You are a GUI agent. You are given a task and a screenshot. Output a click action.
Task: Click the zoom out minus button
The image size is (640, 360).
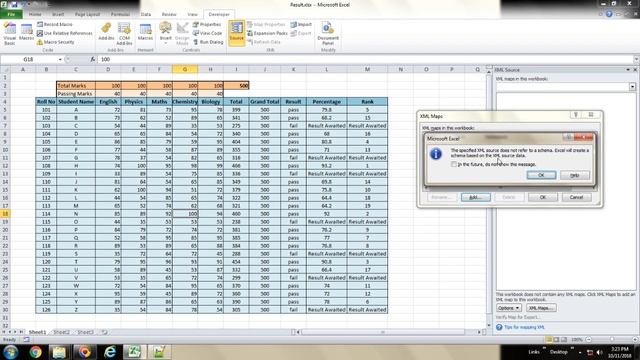point(589,340)
